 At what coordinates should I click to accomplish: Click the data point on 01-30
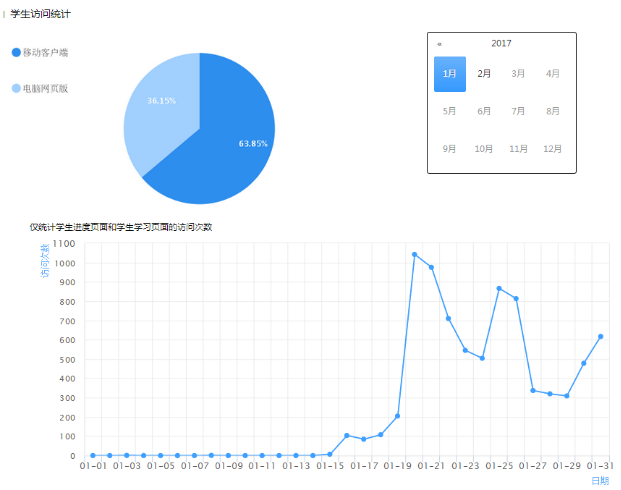[x=584, y=363]
